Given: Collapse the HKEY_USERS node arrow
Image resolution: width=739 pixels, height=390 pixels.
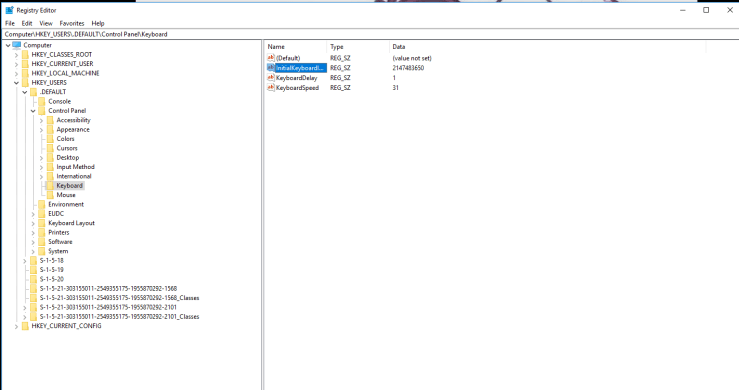Looking at the screenshot, I should point(16,83).
